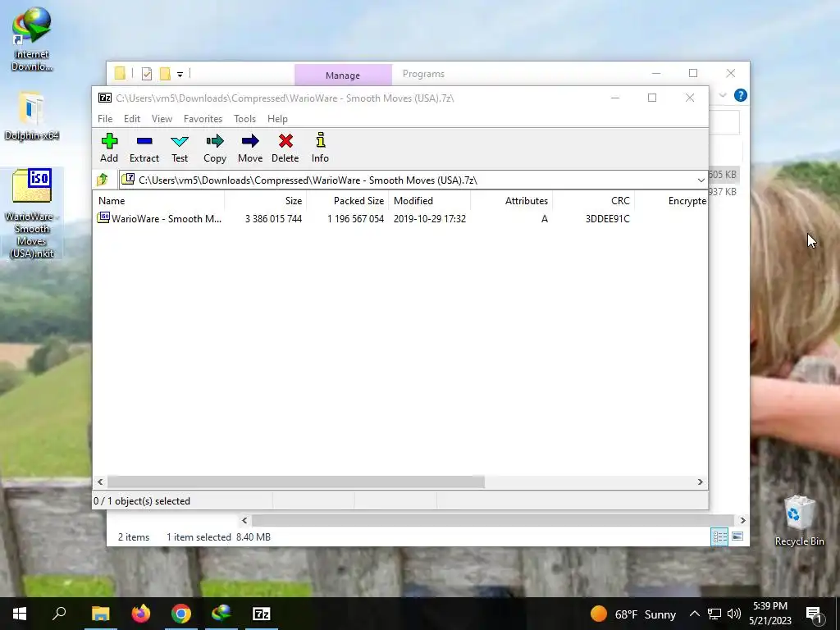Open the Favorites menu
840x630 pixels.
pos(203,119)
